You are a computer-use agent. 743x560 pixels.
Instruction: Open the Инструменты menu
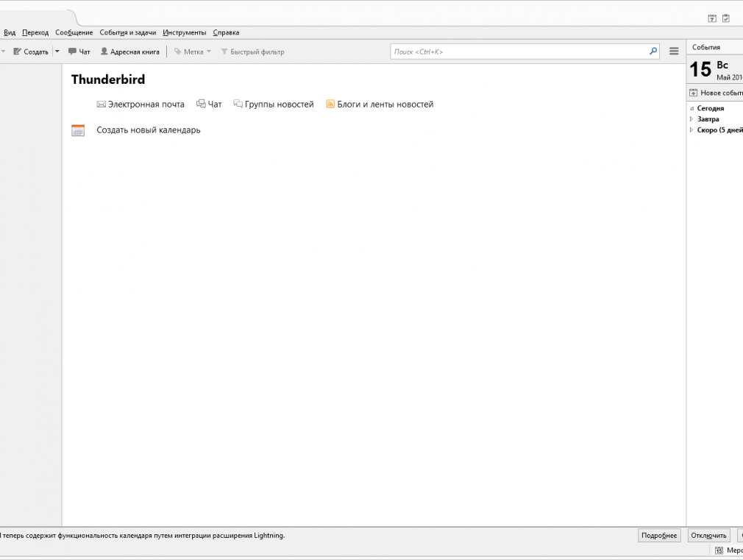pos(185,32)
